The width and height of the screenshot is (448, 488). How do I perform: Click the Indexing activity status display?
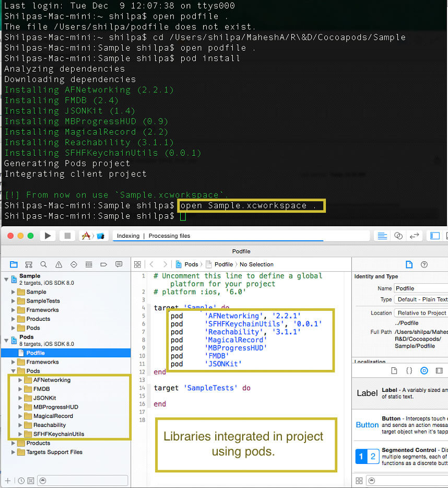pyautogui.click(x=241, y=236)
